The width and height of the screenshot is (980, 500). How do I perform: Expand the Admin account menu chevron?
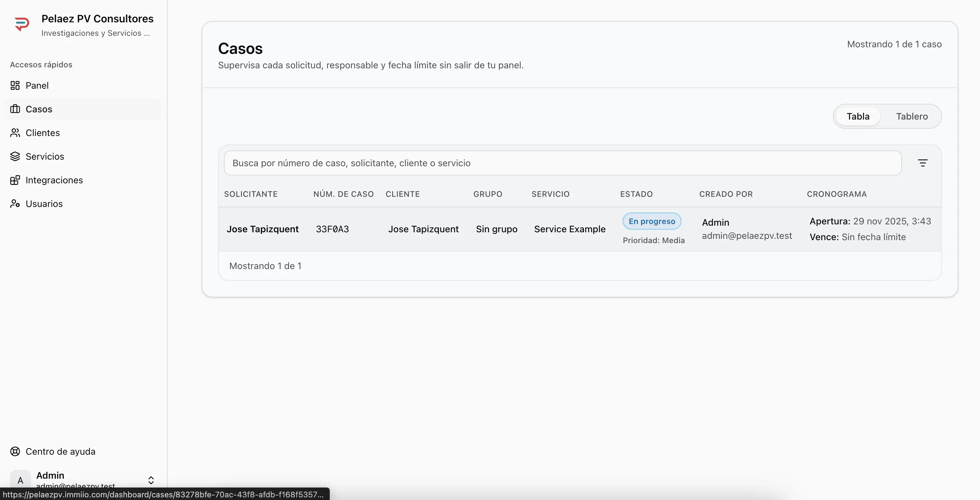151,480
